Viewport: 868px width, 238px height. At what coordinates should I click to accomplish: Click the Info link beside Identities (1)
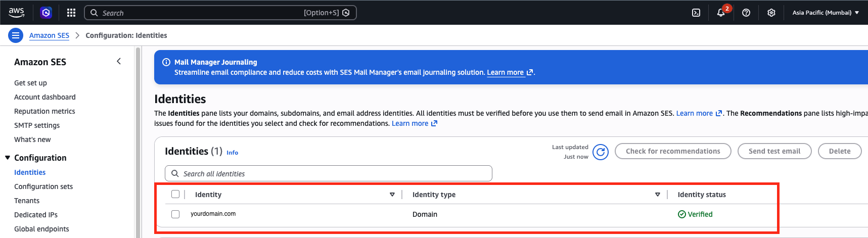[x=232, y=153]
